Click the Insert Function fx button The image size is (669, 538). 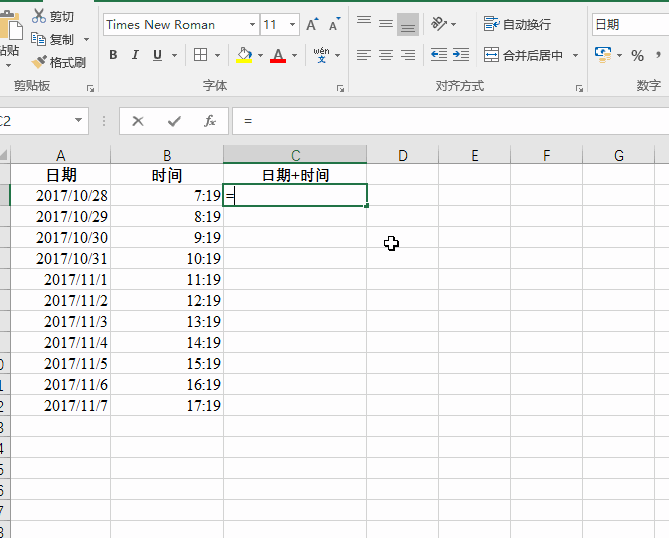[209, 121]
